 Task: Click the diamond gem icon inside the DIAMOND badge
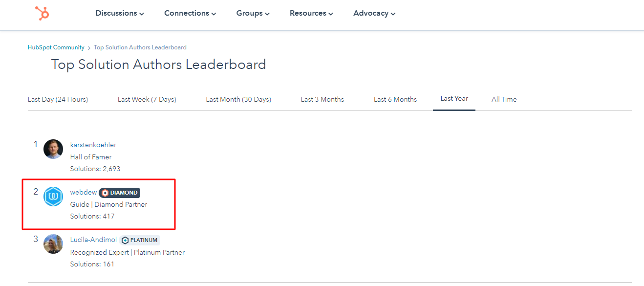(x=105, y=193)
